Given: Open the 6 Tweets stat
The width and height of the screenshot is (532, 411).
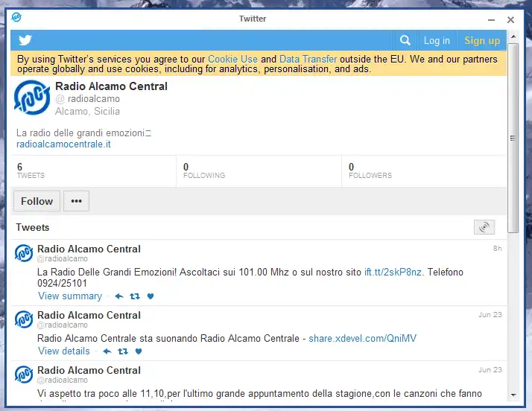Looking at the screenshot, I should [93, 171].
